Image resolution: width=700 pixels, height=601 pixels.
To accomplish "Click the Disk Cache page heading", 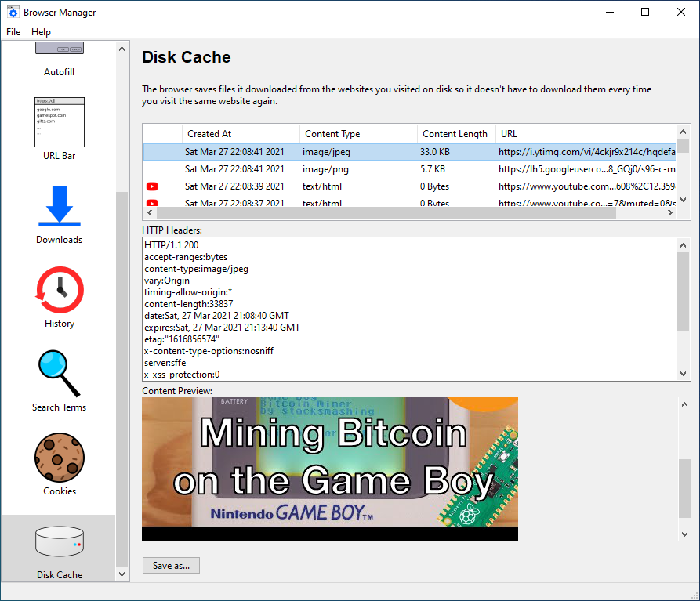I will click(186, 57).
